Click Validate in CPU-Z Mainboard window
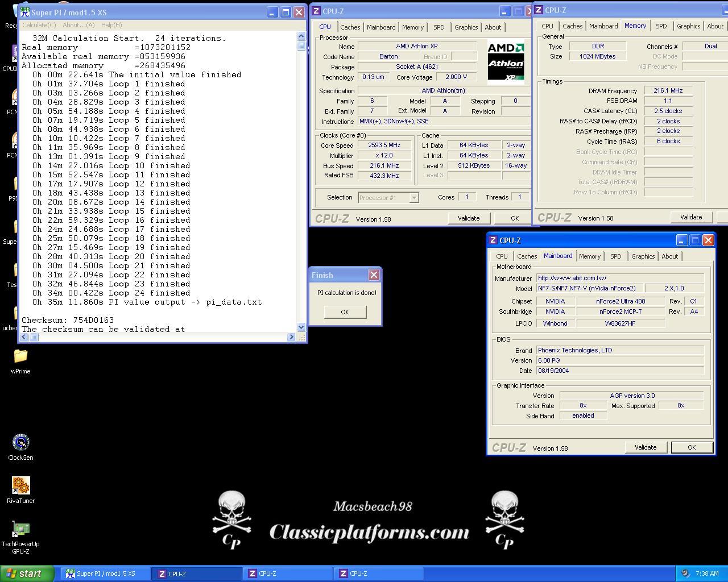The height and width of the screenshot is (582, 728). 646,447
